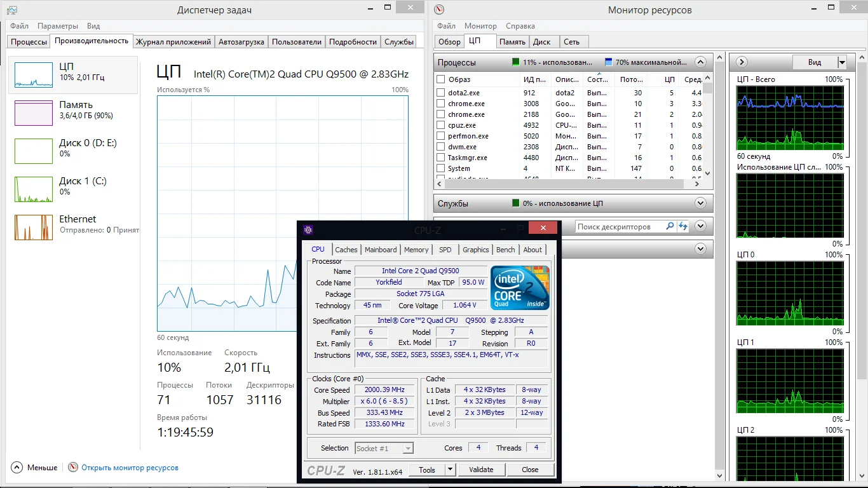Open the Справка menu in Resource Monitor

coord(520,26)
